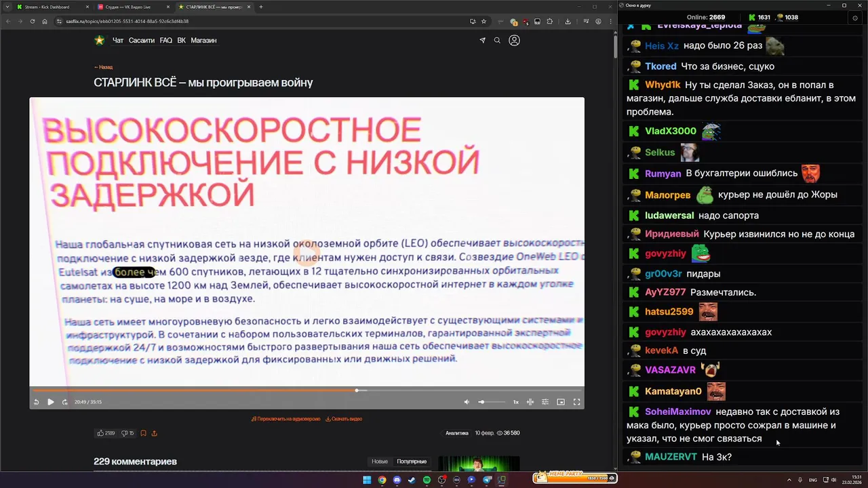Bookmark the video with the orange bookmark icon
The image size is (868, 488).
click(143, 433)
